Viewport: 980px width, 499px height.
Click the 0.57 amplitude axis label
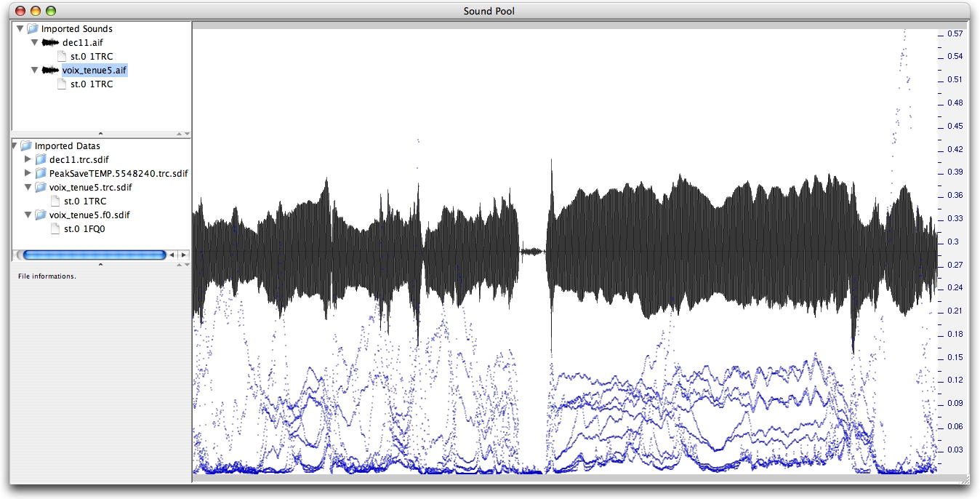pos(955,33)
